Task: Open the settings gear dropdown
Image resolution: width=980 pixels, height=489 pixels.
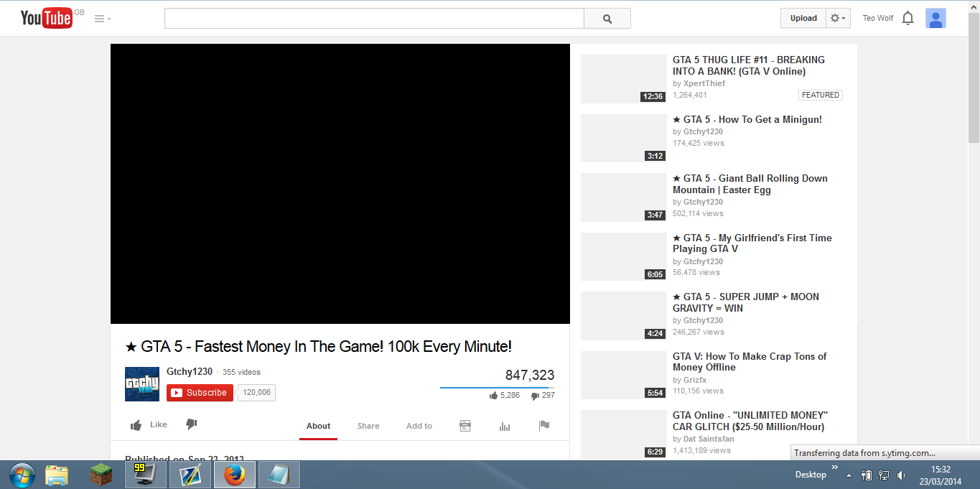Action: [838, 18]
